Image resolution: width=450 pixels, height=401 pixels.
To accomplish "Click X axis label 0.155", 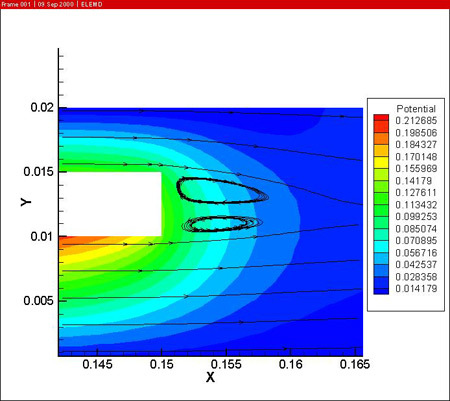I will [226, 364].
